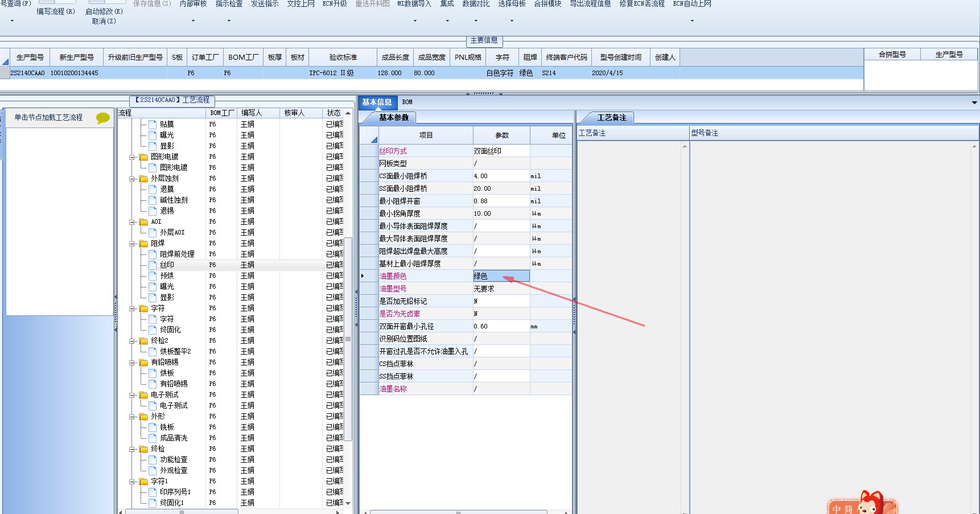Collapse the 图形电镀 folder node

pyautogui.click(x=132, y=157)
